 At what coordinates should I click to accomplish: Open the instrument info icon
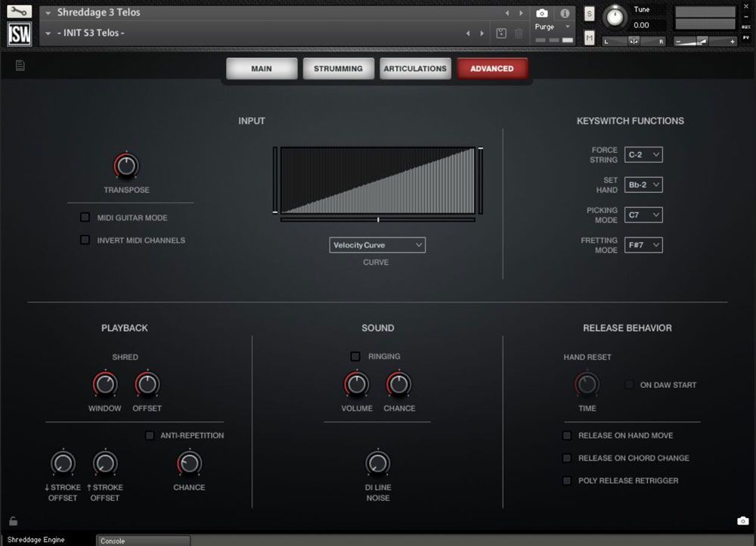[565, 13]
